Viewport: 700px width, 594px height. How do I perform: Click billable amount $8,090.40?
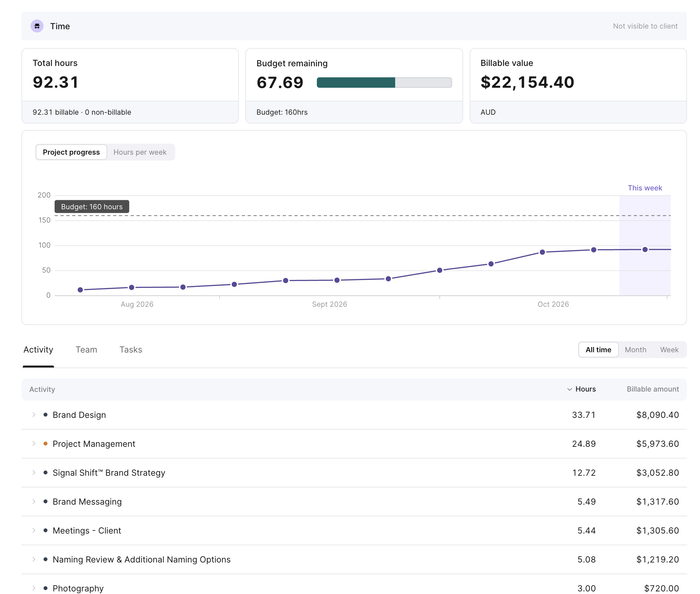click(x=657, y=415)
